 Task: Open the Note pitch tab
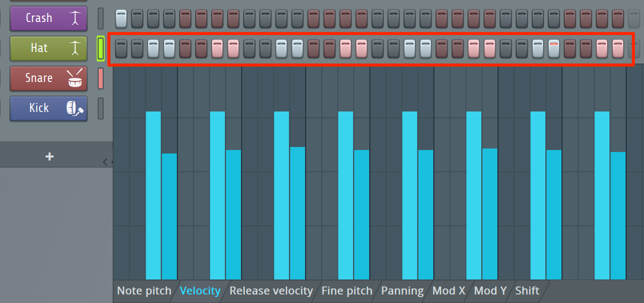(x=144, y=290)
